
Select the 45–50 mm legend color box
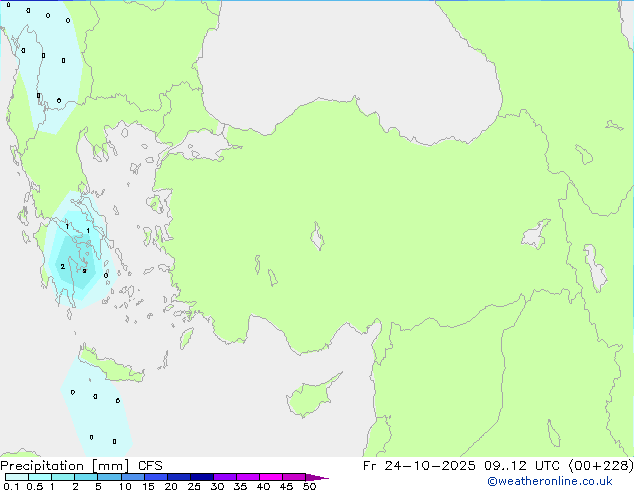(x=294, y=477)
